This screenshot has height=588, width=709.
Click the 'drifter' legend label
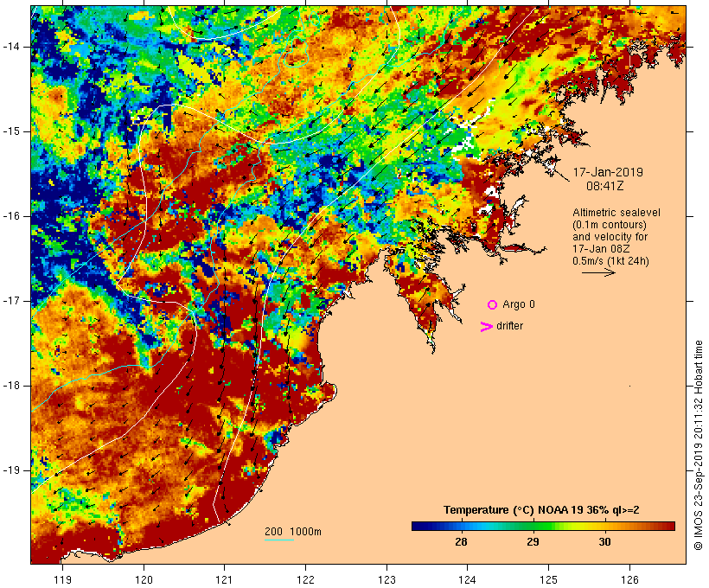[x=509, y=326]
